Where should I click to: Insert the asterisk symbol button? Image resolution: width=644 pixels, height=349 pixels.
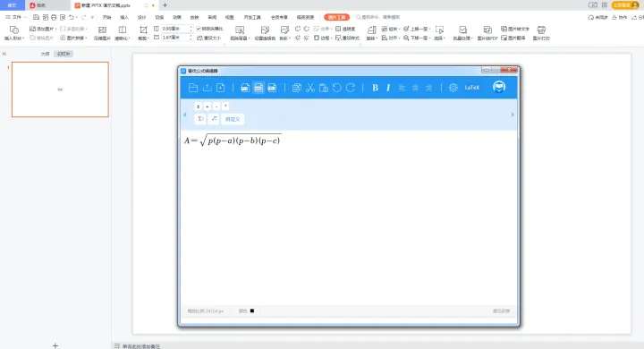[225, 106]
